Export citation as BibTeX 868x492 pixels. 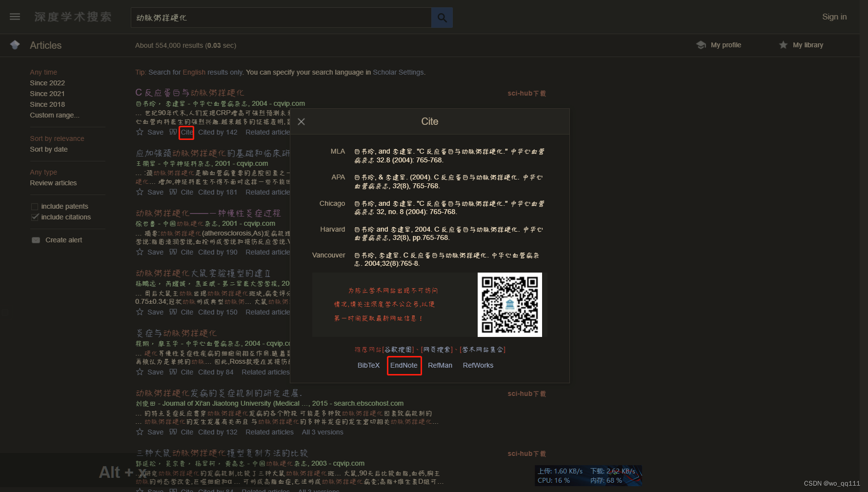(x=368, y=365)
